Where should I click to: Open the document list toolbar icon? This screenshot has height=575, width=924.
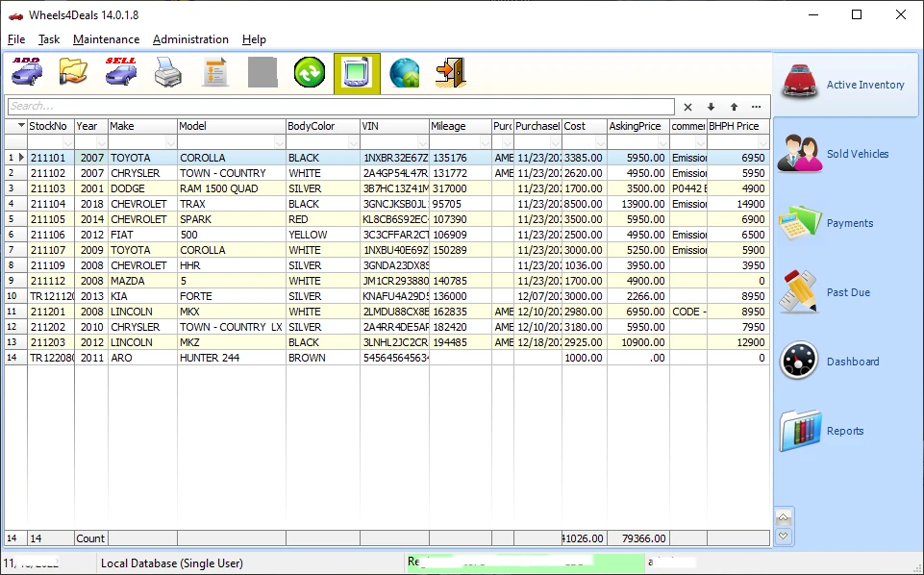point(215,73)
